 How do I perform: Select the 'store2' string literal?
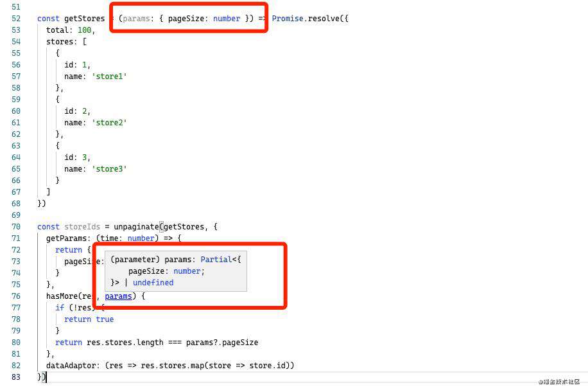point(110,123)
